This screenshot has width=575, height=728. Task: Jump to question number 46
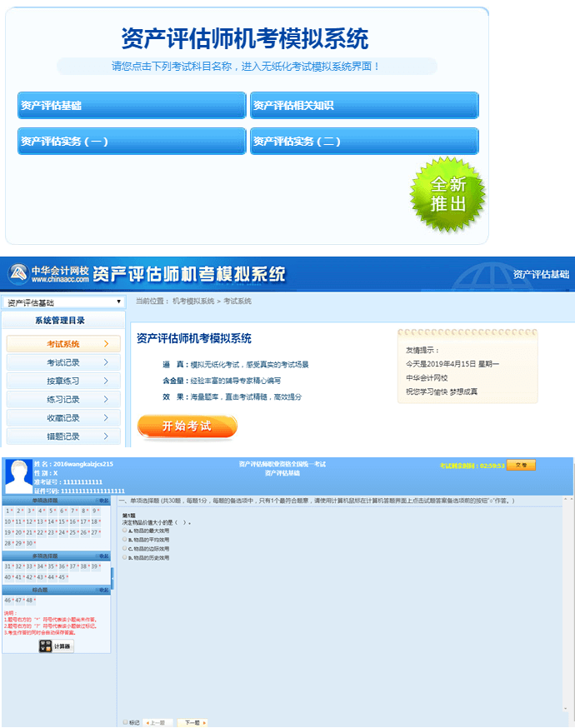tap(9, 600)
